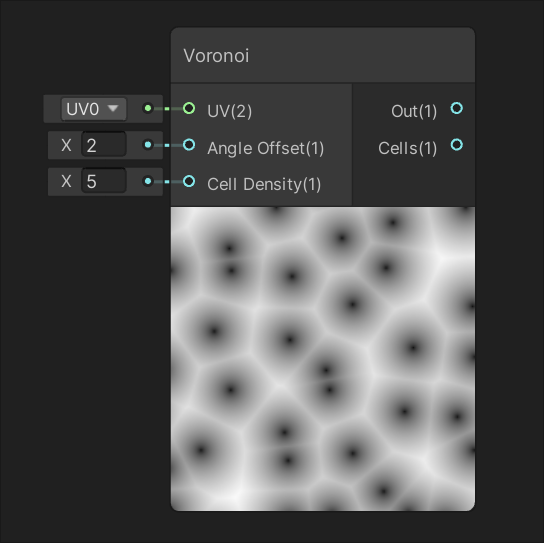
Task: Click the small cyan dot beside value 2
Action: [x=148, y=145]
